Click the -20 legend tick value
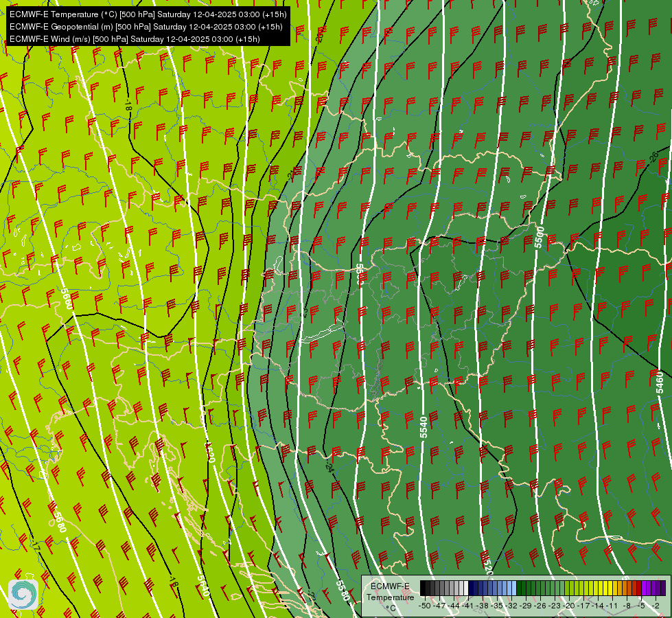Viewport: 672px width, 618px height. (x=569, y=606)
